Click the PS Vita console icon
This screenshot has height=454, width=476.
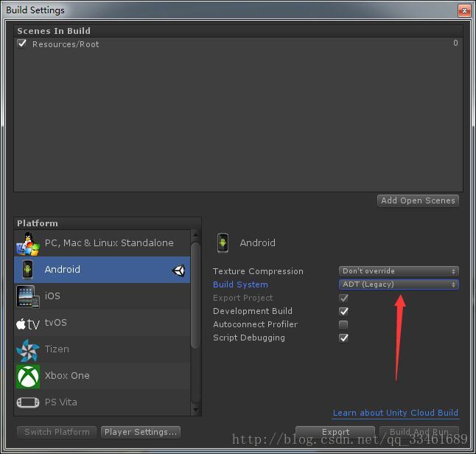[x=28, y=402]
